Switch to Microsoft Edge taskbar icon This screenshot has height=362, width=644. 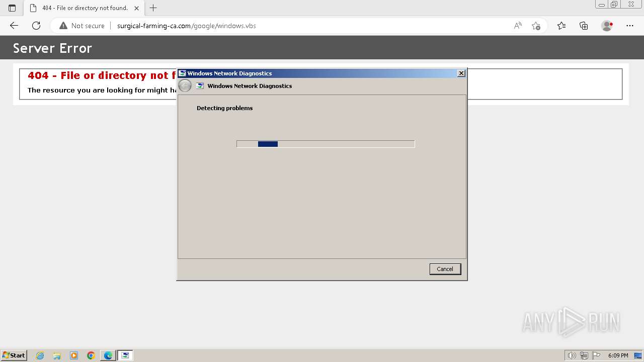click(108, 355)
